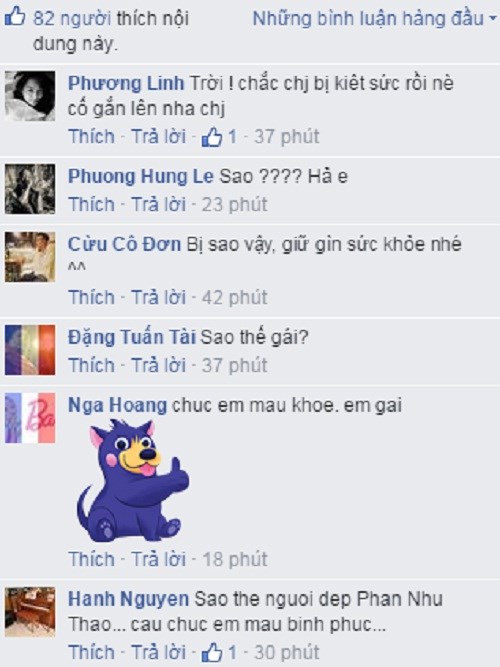Click Nga Hoang's profile picture
Image resolution: width=500 pixels, height=667 pixels.
point(30,418)
